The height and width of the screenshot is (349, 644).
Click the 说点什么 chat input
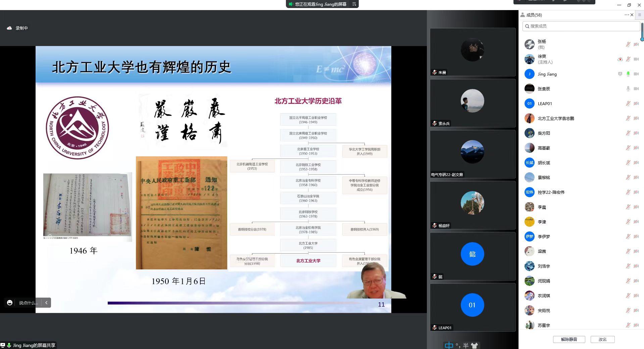point(28,303)
